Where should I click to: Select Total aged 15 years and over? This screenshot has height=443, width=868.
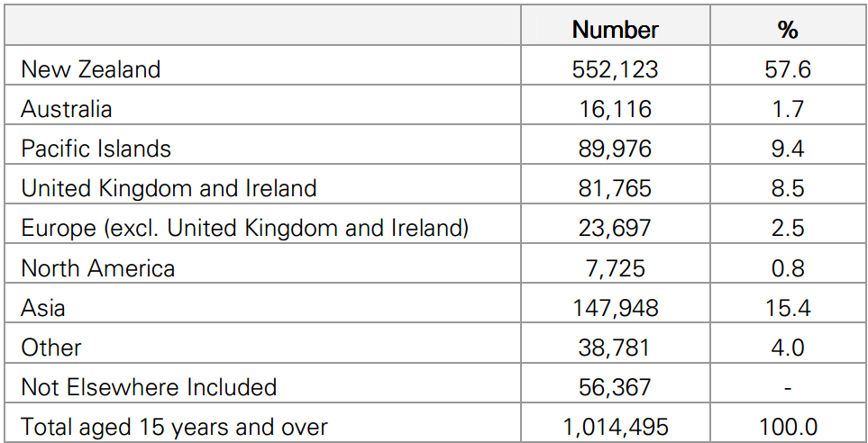[174, 427]
